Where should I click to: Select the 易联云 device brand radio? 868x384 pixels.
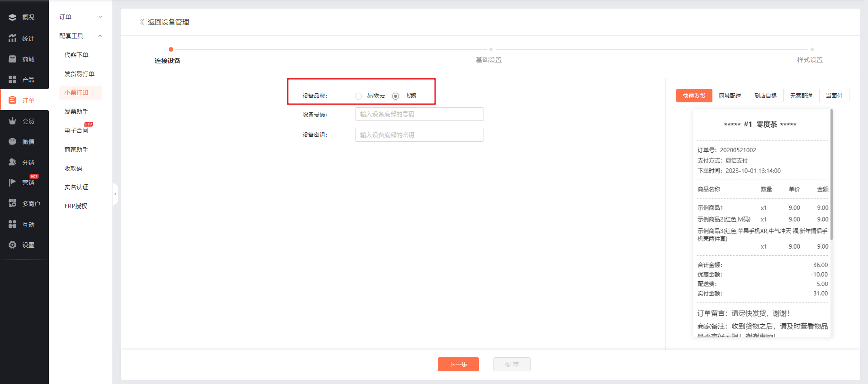[358, 96]
